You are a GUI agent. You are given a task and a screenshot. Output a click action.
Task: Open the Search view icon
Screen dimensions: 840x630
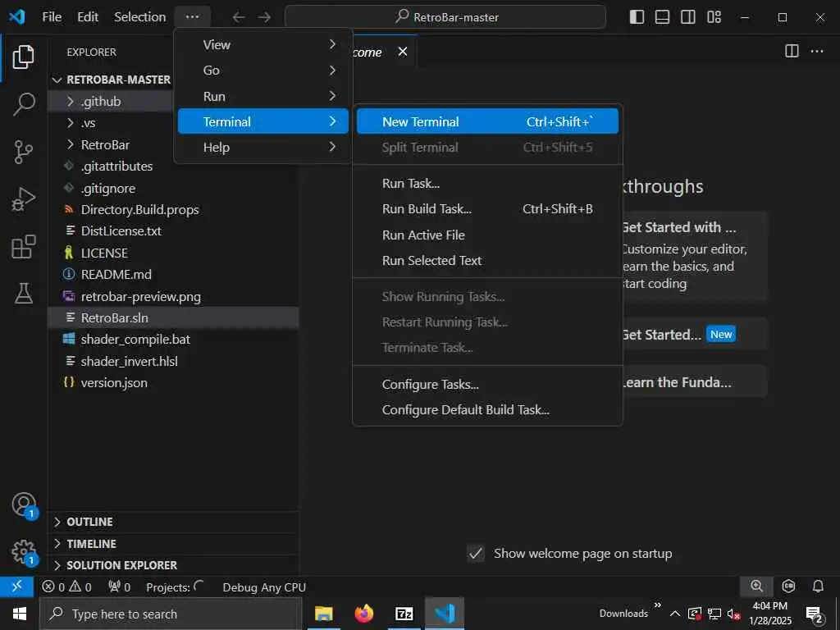pyautogui.click(x=23, y=104)
